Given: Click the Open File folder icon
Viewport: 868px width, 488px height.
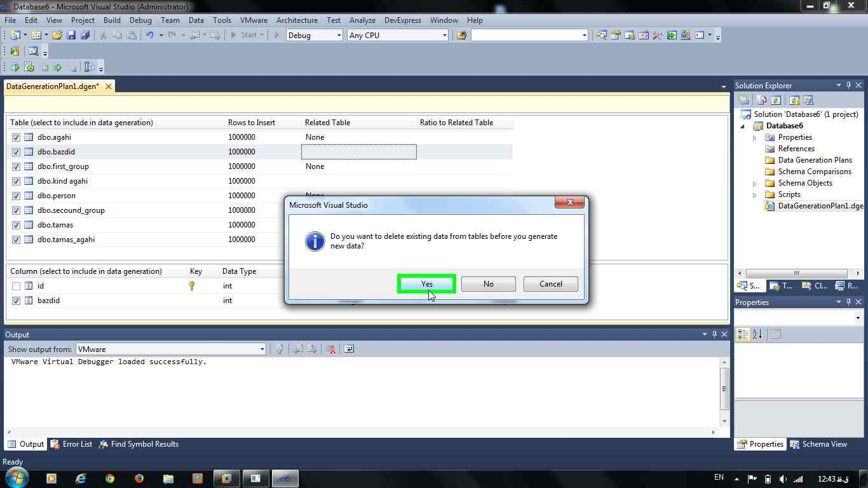Looking at the screenshot, I should coord(57,36).
